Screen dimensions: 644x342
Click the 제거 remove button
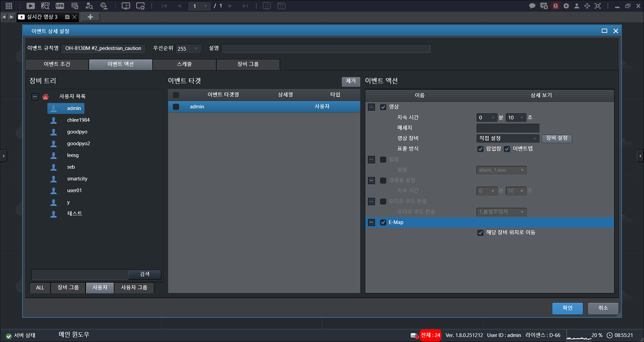(x=351, y=81)
